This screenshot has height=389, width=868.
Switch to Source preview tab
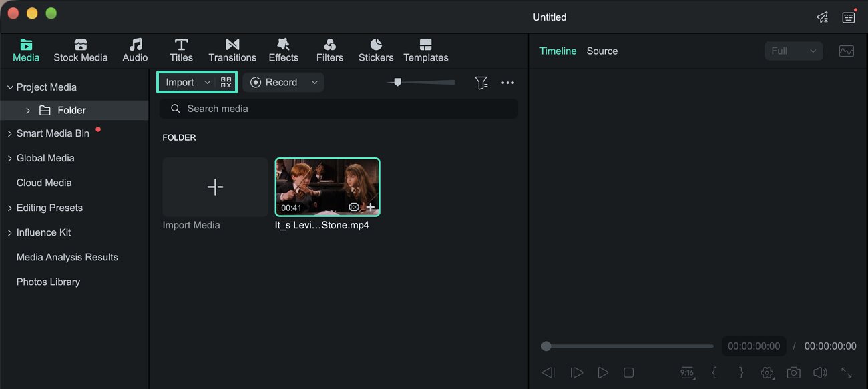(x=602, y=51)
